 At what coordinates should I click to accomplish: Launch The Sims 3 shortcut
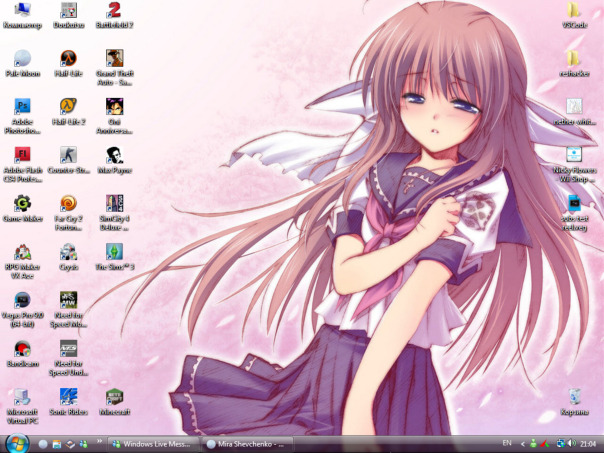114,251
